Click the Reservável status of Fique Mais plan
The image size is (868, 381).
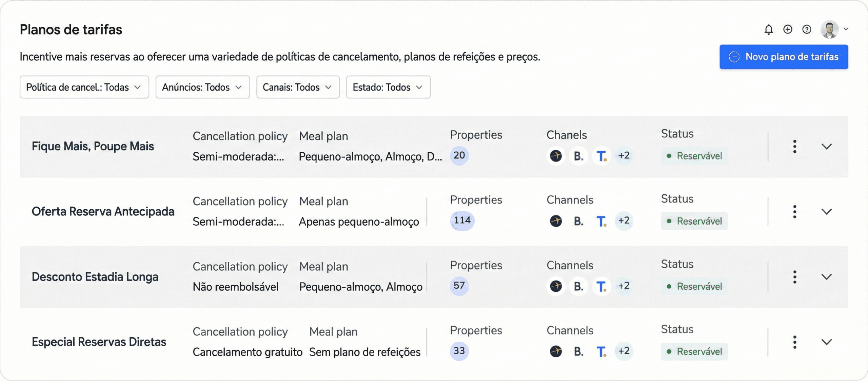694,156
